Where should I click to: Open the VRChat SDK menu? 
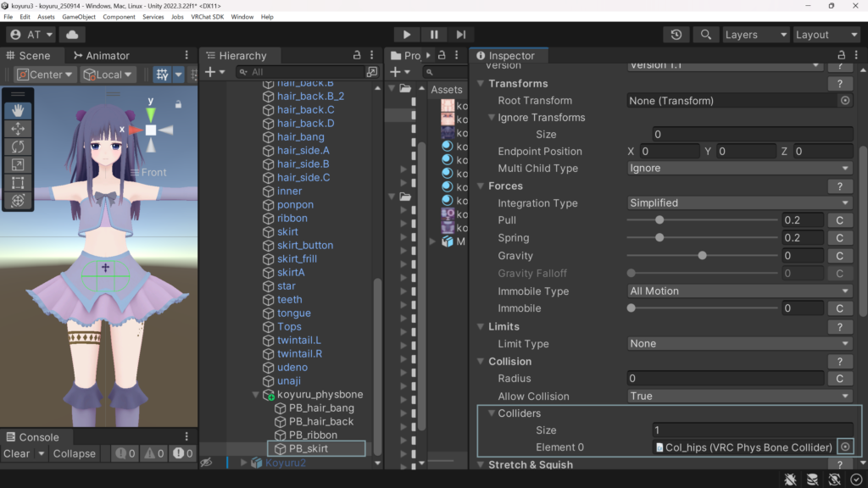pos(207,17)
